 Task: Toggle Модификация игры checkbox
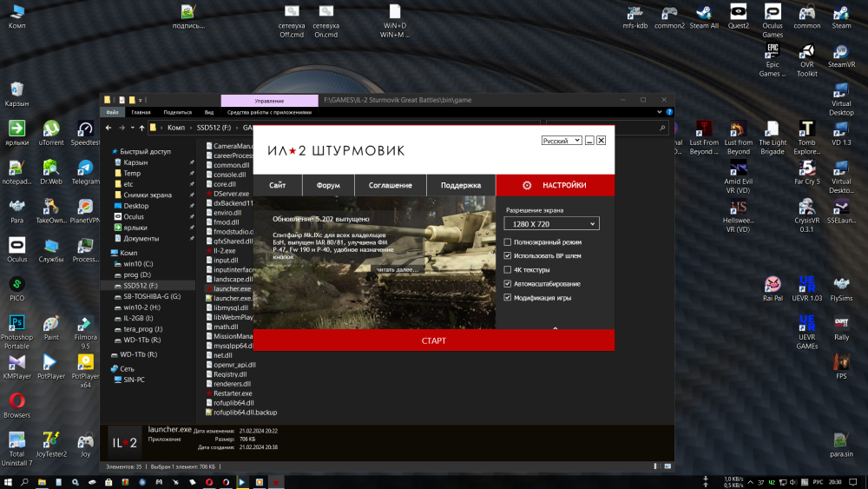point(508,297)
